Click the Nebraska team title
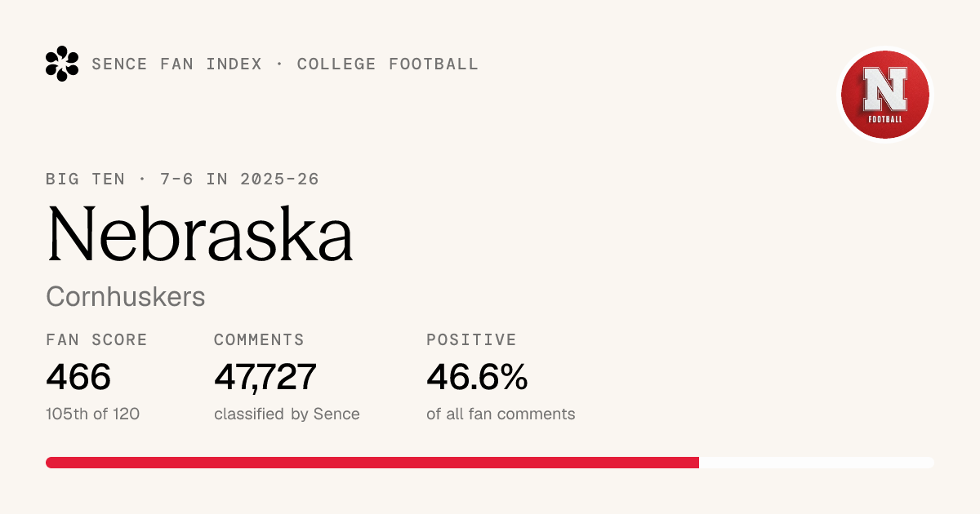The width and height of the screenshot is (980, 514). click(200, 233)
